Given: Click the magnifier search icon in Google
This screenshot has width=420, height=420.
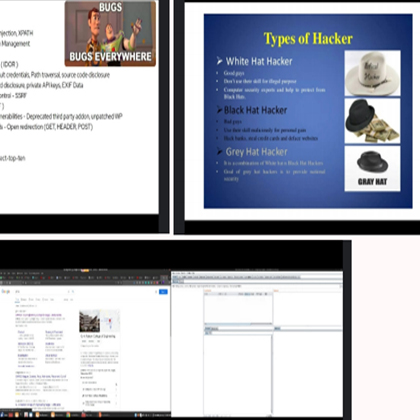Looking at the screenshot, I should (x=73, y=292).
